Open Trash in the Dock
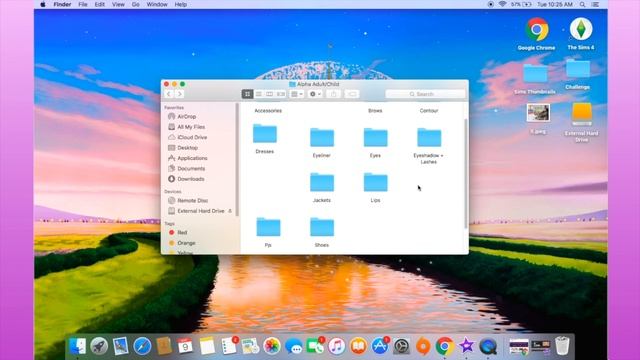Screen dimensions: 640x360 562,346
